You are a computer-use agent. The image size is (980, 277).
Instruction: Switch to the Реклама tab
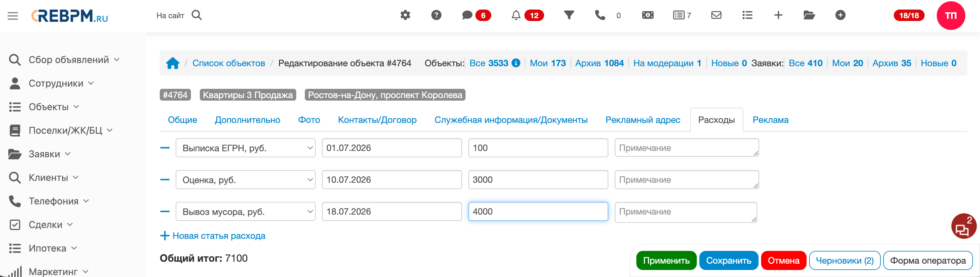770,120
